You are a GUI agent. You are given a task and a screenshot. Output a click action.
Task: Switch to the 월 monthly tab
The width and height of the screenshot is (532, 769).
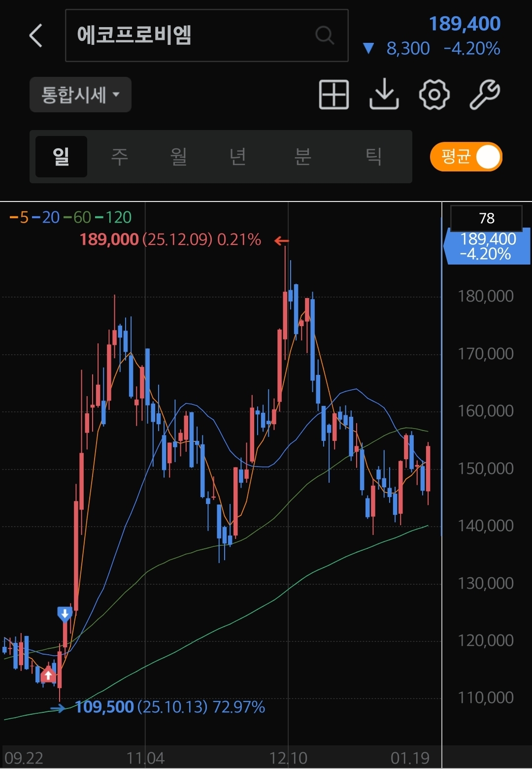pos(178,157)
